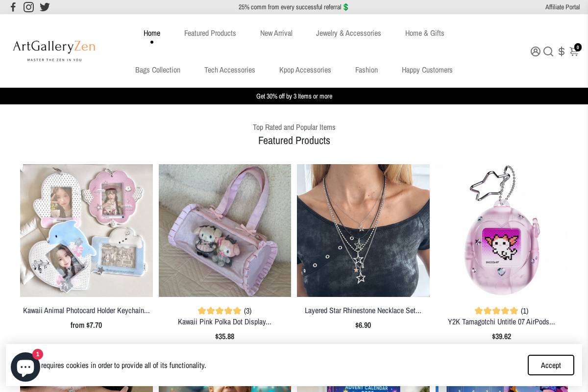588x392 pixels.
Task: Accept the cookies notice
Action: coord(551,365)
